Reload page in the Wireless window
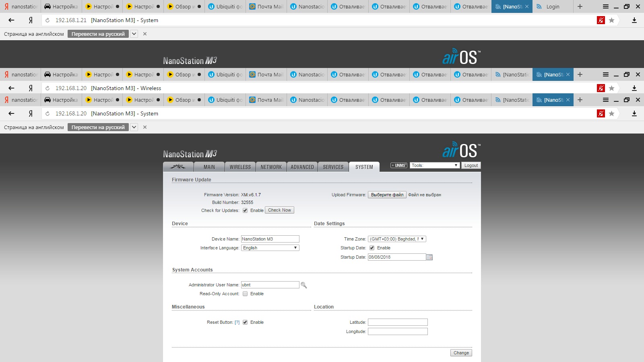 tap(47, 88)
